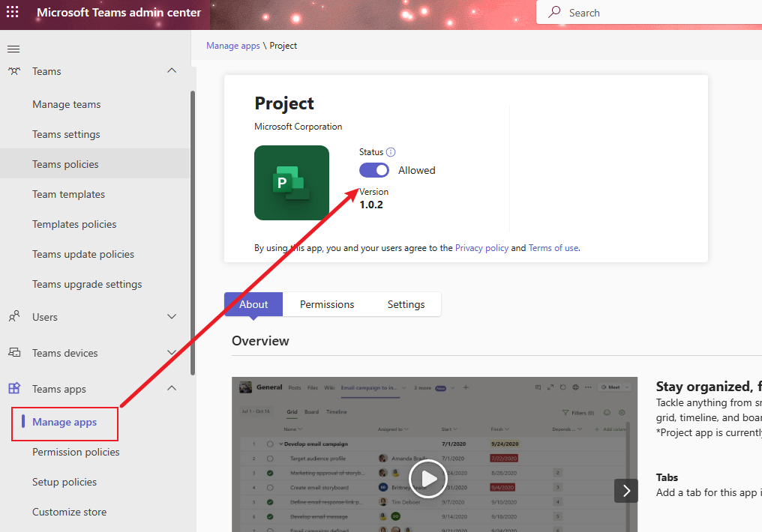Select Manage apps in sidebar
762x532 pixels.
tap(64, 423)
